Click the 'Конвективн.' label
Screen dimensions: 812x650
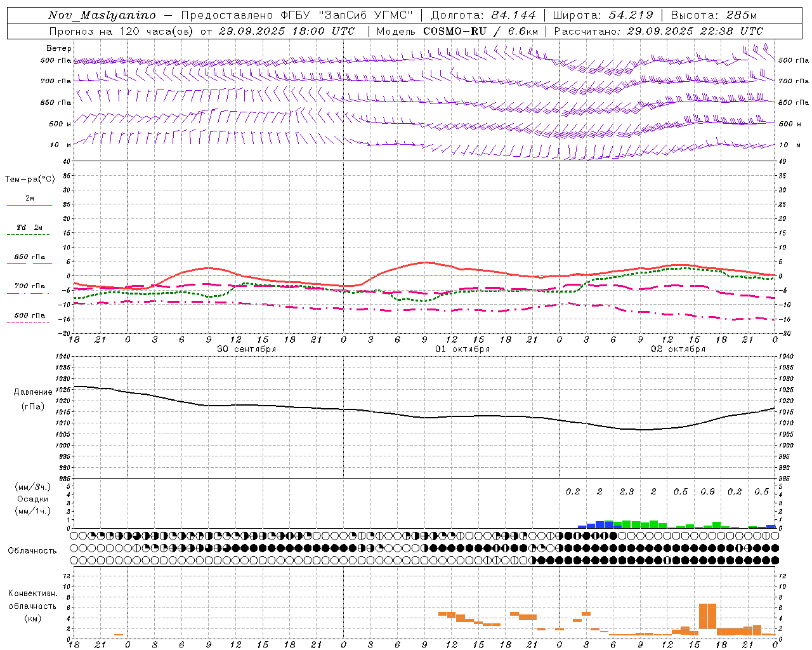coord(32,594)
